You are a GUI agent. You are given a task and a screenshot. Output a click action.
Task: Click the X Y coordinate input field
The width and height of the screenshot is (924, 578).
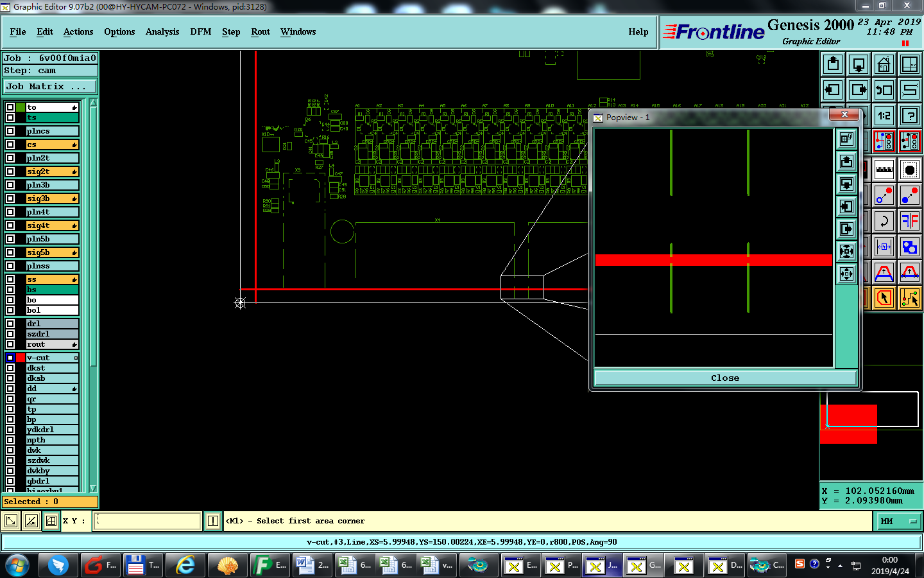pyautogui.click(x=148, y=521)
